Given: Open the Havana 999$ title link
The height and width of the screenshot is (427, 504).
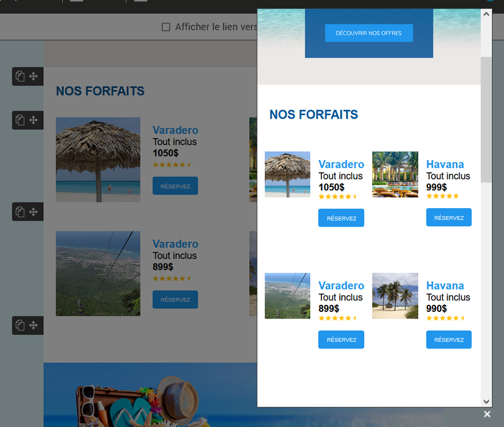Looking at the screenshot, I should pos(445,164).
